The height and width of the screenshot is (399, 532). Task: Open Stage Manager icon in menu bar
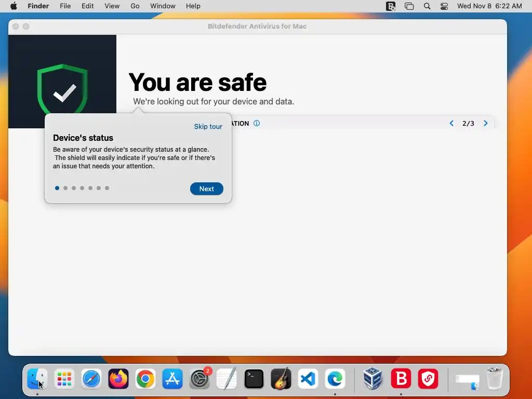click(409, 6)
